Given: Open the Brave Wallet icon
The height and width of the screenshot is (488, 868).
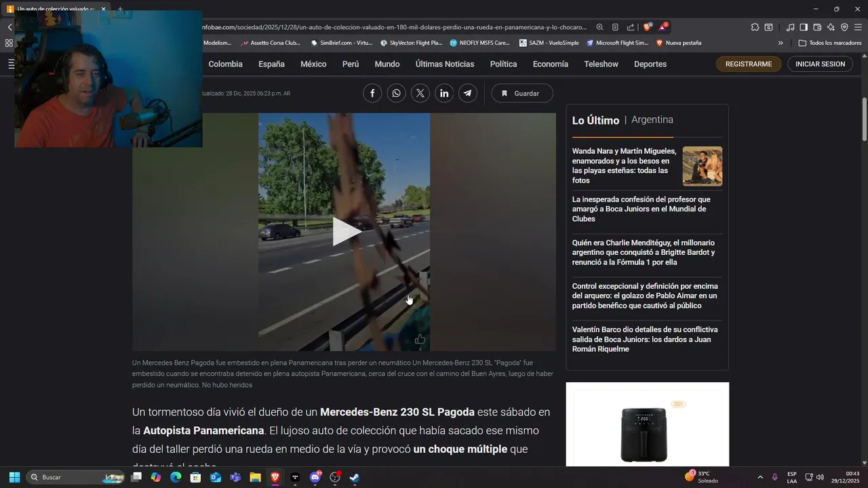Looking at the screenshot, I should click(817, 27).
